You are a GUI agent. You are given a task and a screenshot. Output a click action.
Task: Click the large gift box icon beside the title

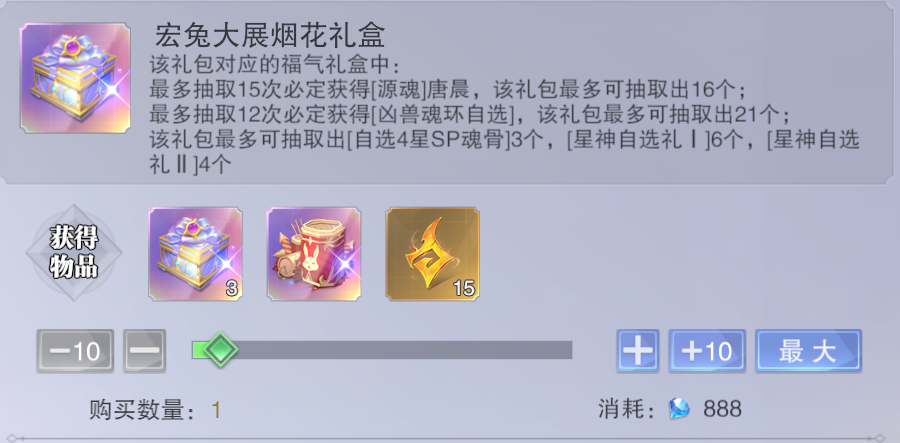(x=75, y=78)
